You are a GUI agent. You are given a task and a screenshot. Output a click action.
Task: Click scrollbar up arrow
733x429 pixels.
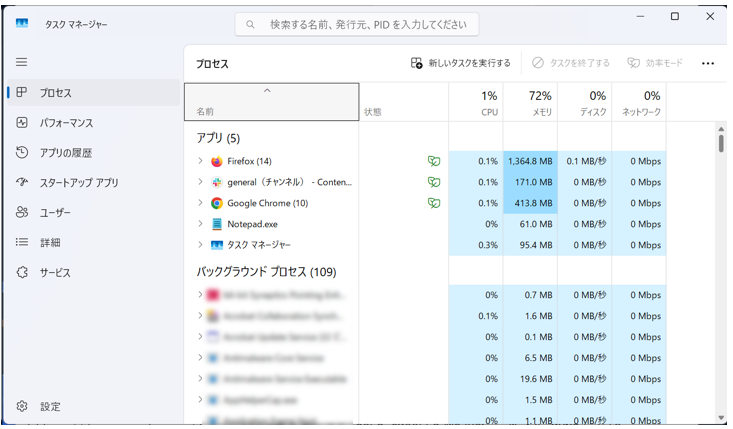721,129
